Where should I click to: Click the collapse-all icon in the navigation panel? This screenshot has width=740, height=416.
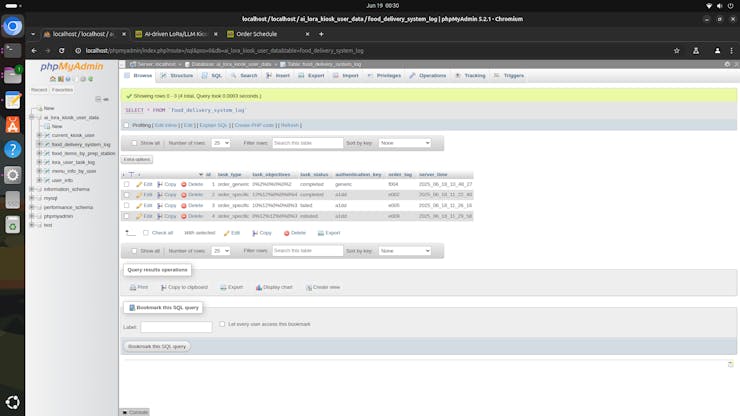[x=98, y=99]
